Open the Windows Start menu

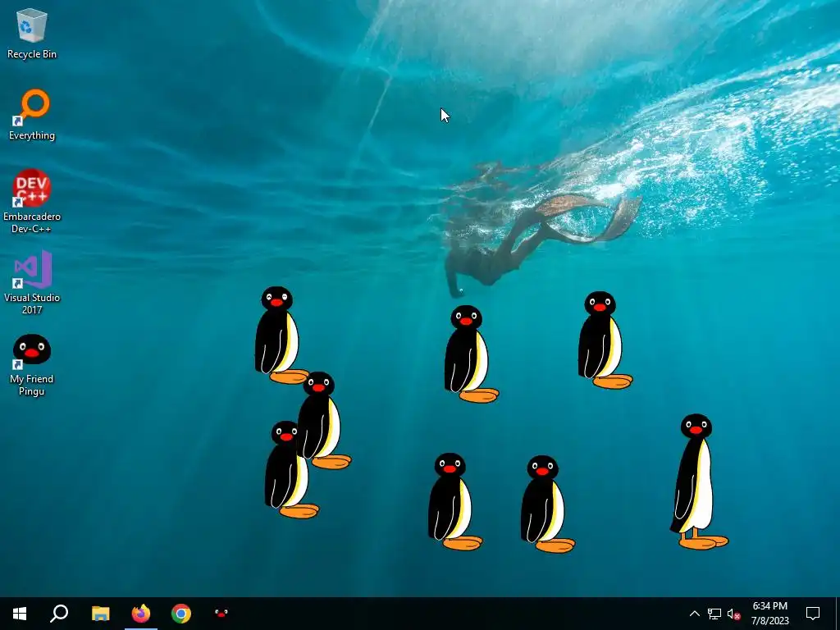click(x=20, y=614)
